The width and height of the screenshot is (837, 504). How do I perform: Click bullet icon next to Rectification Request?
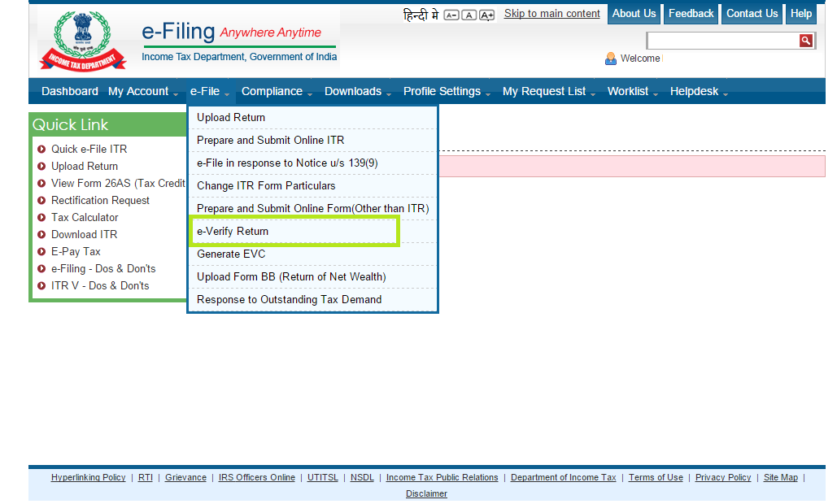click(41, 201)
